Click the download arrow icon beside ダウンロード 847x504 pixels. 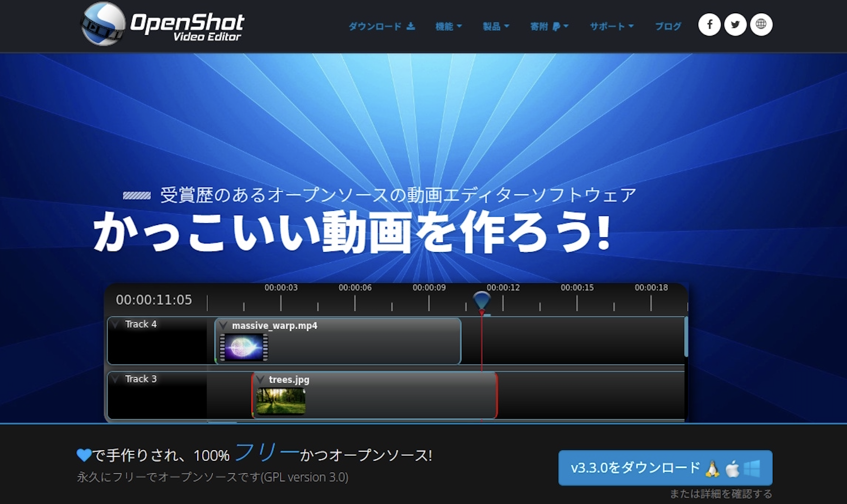[410, 27]
